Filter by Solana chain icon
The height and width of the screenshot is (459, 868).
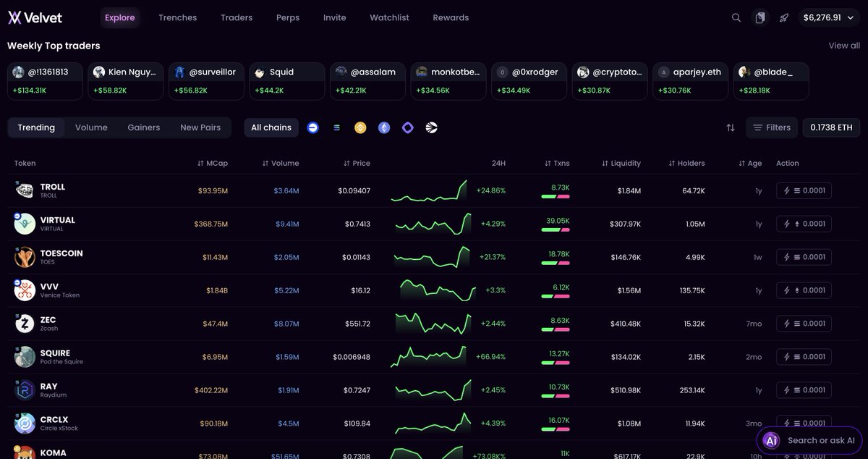pos(336,127)
